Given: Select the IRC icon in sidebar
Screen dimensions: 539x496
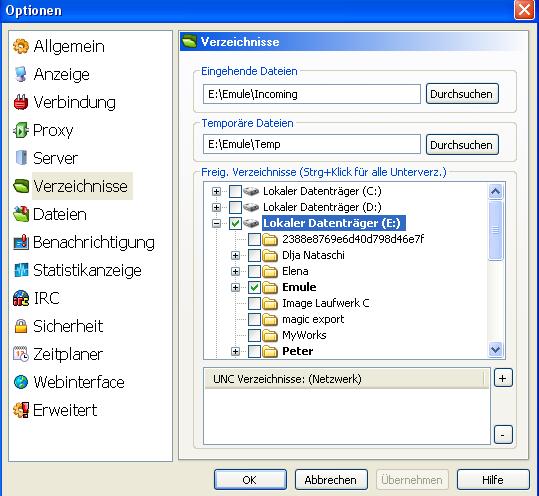Looking at the screenshot, I should 21,298.
